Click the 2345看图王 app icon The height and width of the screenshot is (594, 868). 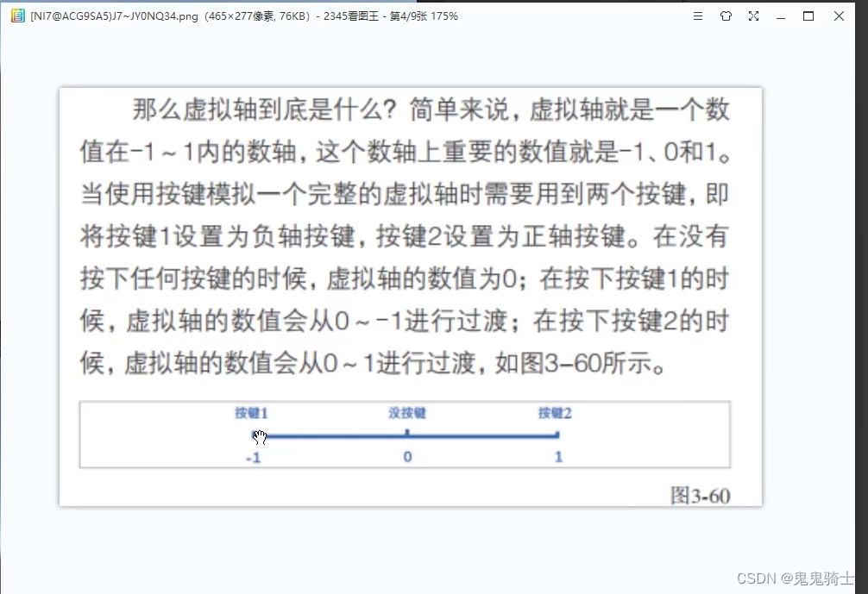pyautogui.click(x=18, y=16)
